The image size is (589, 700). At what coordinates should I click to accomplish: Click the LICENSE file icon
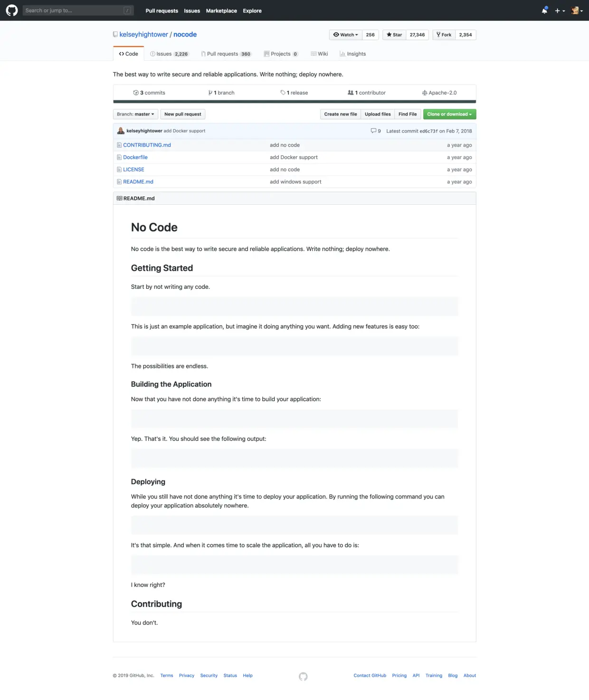coord(119,170)
